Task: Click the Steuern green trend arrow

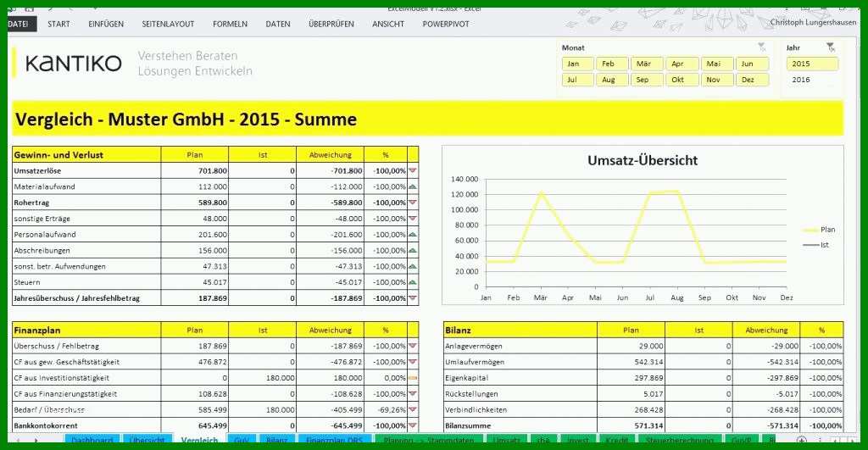Action: pos(413,282)
